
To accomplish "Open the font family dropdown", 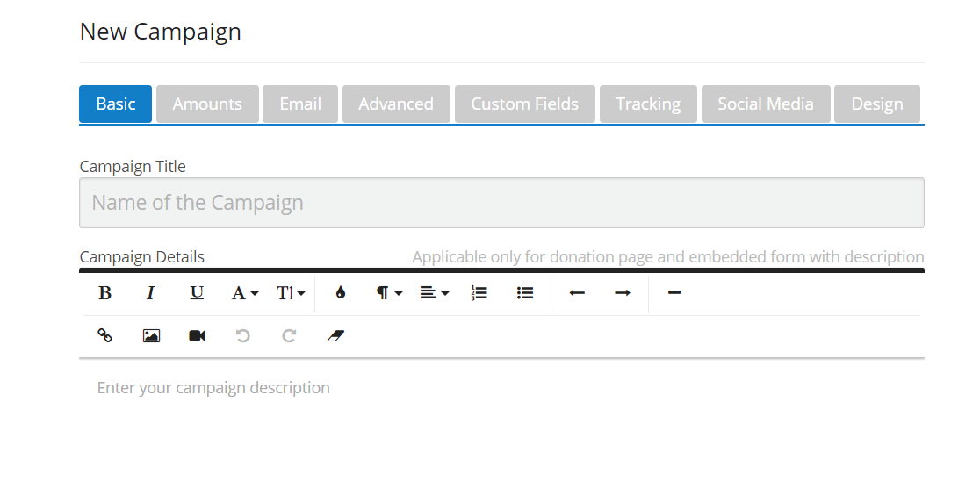I will (244, 293).
